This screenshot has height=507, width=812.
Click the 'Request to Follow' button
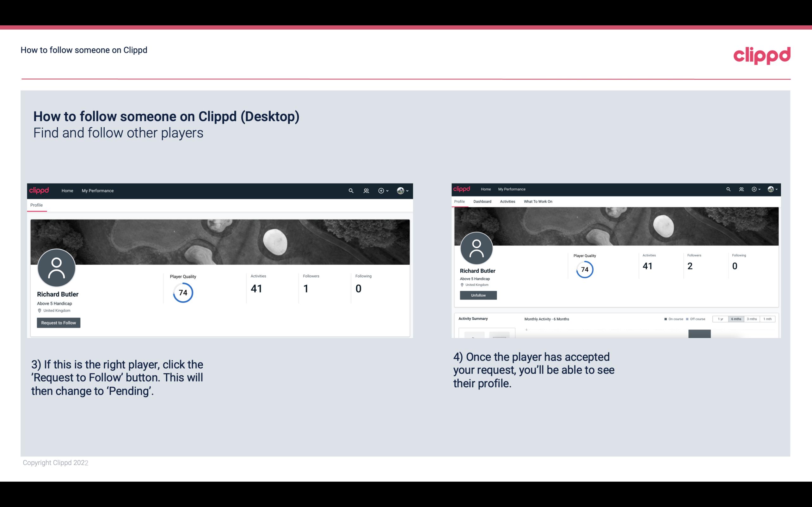click(x=58, y=323)
